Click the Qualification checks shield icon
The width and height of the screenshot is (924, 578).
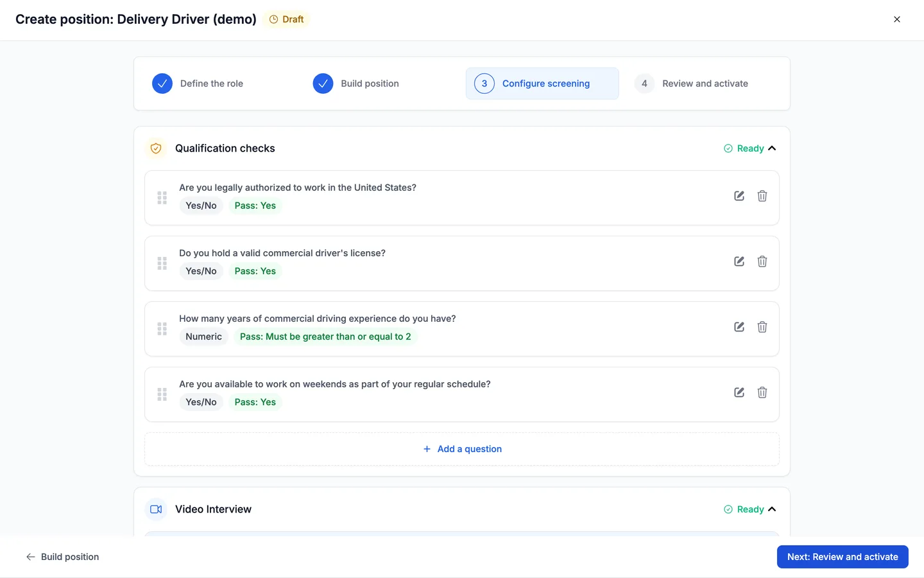point(156,148)
